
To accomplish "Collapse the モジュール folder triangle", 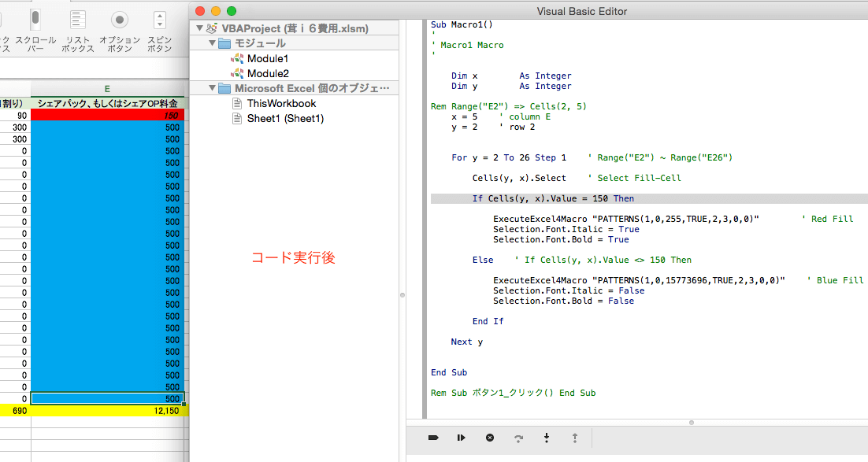I will (212, 43).
